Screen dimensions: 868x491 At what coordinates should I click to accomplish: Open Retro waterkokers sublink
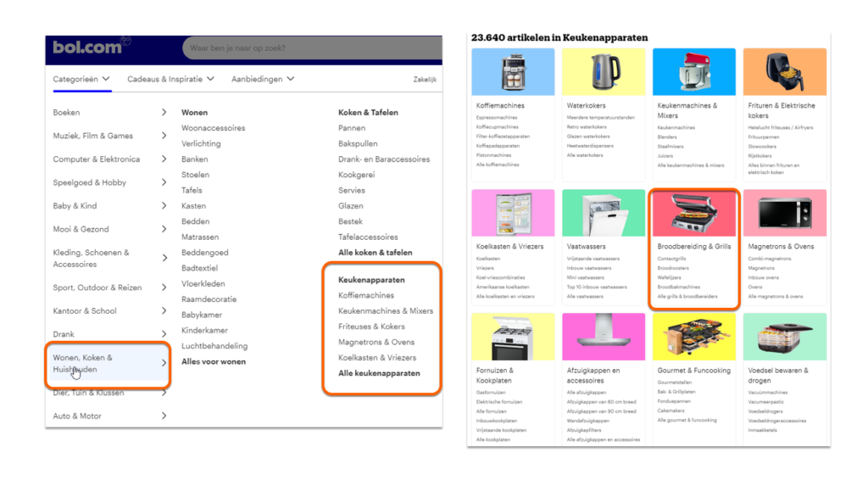(587, 127)
